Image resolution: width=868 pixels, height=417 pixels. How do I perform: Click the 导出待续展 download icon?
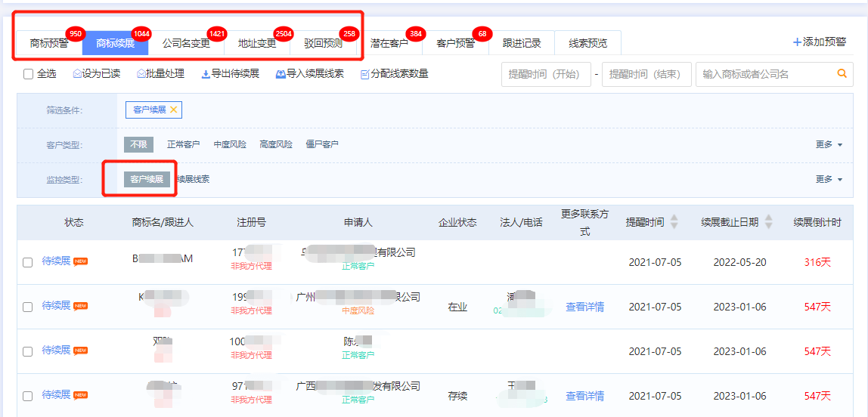[206, 74]
